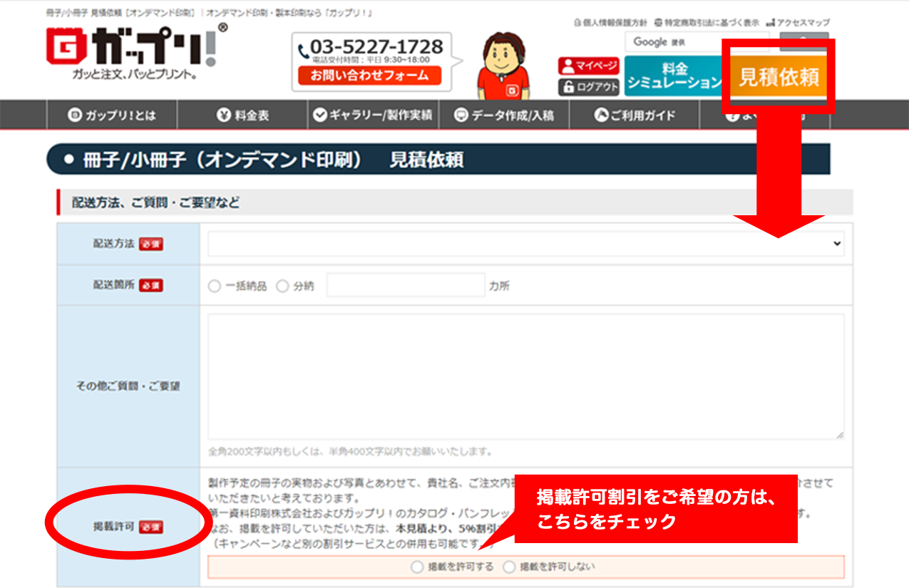The height and width of the screenshot is (588, 909).
Task: Click the ギャラリー/製作実績 checkmark icon
Action: 322,114
